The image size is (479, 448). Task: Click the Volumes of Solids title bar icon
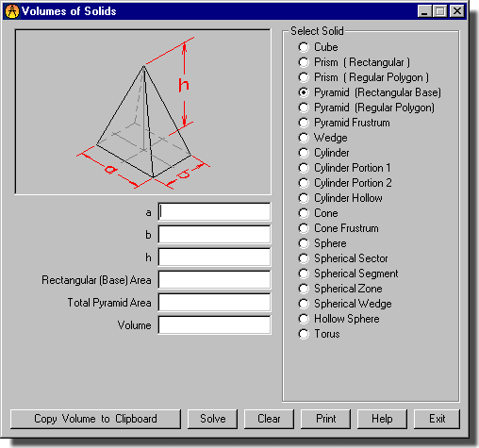tap(12, 11)
